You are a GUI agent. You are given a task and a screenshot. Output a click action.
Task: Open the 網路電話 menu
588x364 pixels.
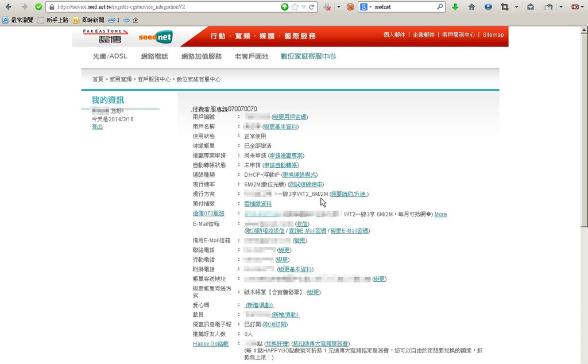(154, 57)
